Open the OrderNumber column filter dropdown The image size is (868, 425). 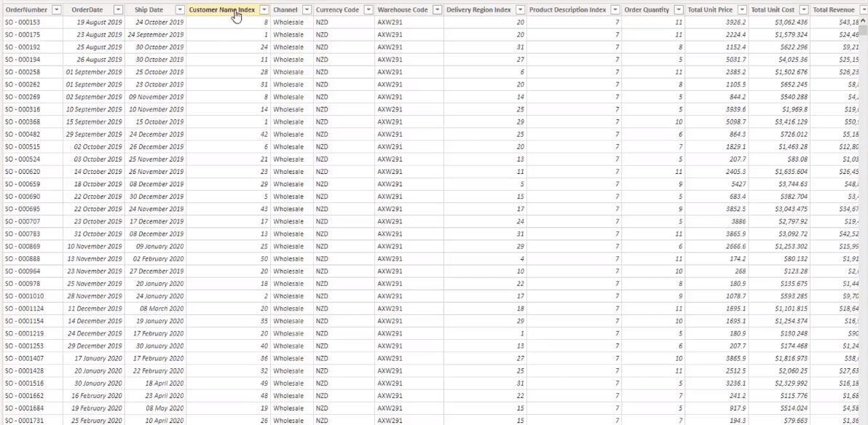click(x=57, y=10)
